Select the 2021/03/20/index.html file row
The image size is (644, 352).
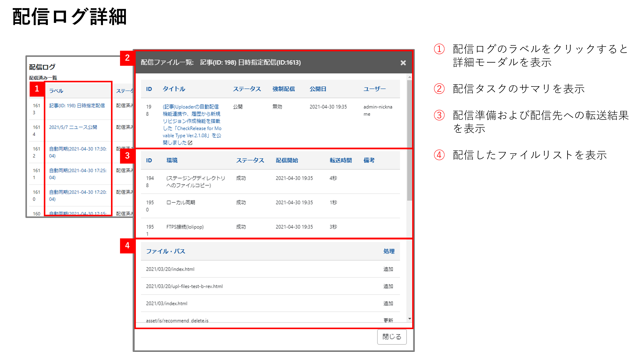(x=170, y=269)
